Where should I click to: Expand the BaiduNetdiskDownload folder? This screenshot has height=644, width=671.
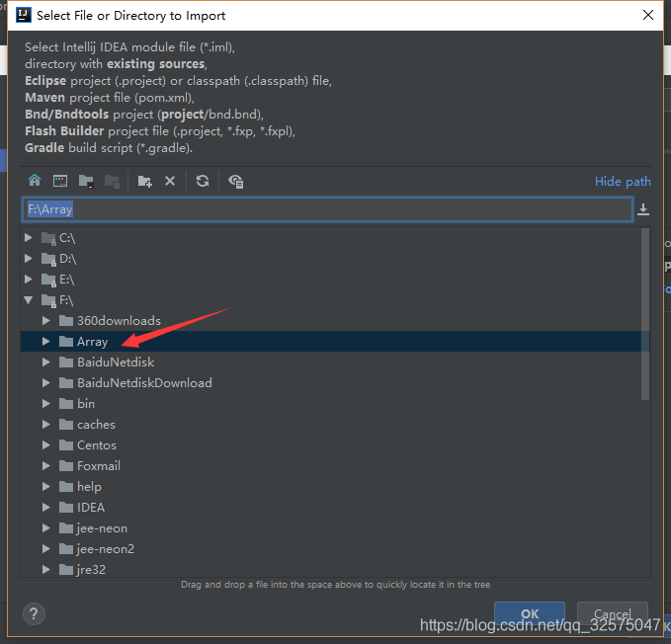(x=45, y=382)
